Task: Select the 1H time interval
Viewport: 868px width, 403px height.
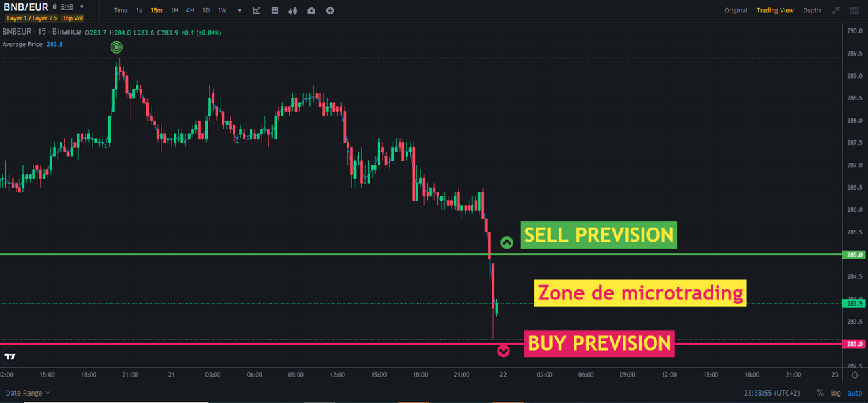Action: click(x=174, y=10)
